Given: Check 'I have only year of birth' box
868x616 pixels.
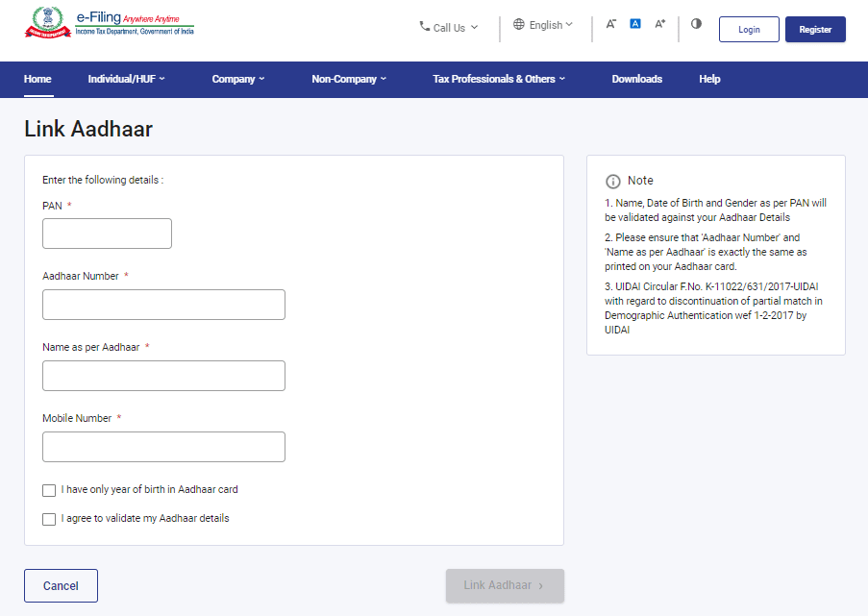Looking at the screenshot, I should pos(49,490).
